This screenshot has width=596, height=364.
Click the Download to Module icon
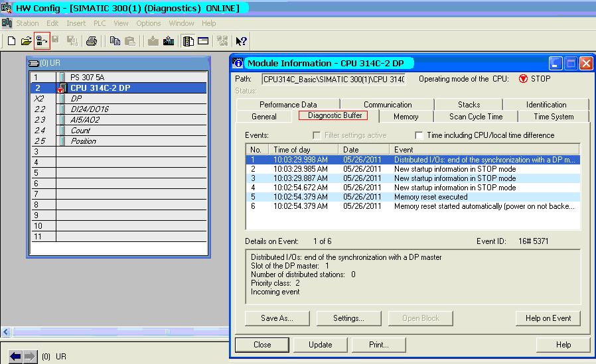pyautogui.click(x=153, y=41)
